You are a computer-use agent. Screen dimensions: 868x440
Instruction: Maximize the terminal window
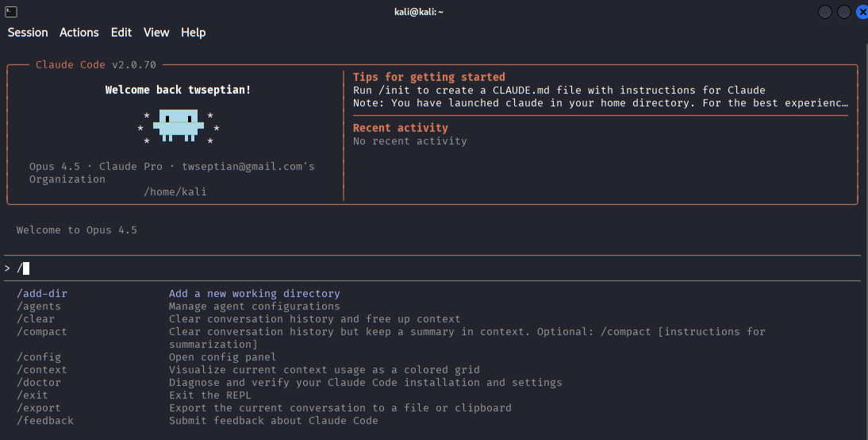843,12
